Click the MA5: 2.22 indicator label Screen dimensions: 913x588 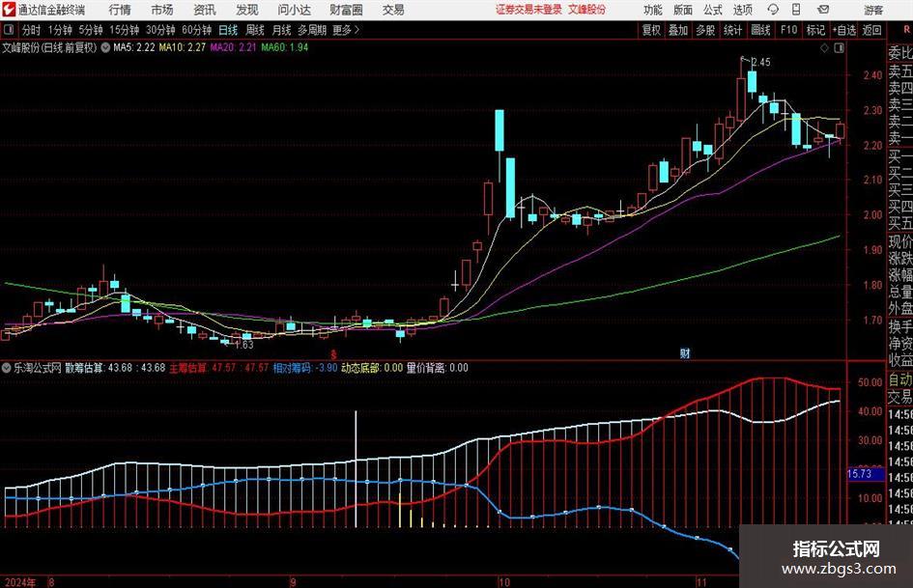pyautogui.click(x=134, y=47)
